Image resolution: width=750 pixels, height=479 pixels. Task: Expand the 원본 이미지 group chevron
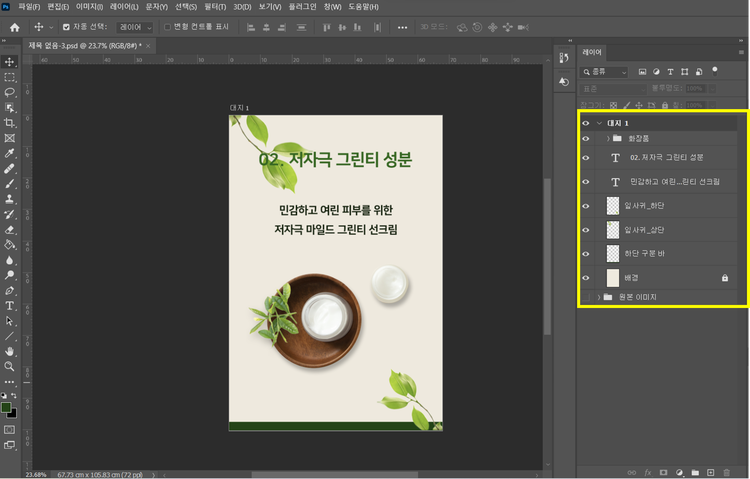click(x=598, y=297)
